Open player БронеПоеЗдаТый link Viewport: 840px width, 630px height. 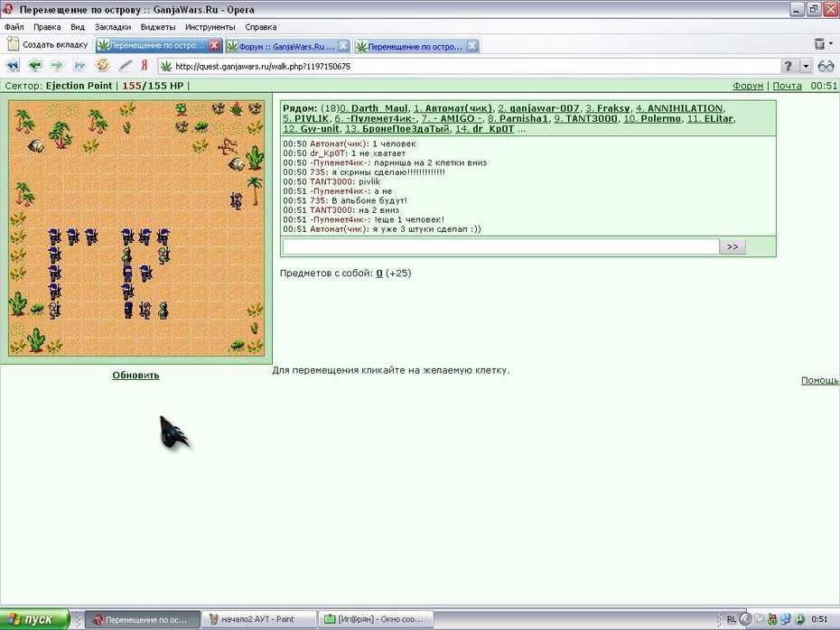pyautogui.click(x=397, y=128)
